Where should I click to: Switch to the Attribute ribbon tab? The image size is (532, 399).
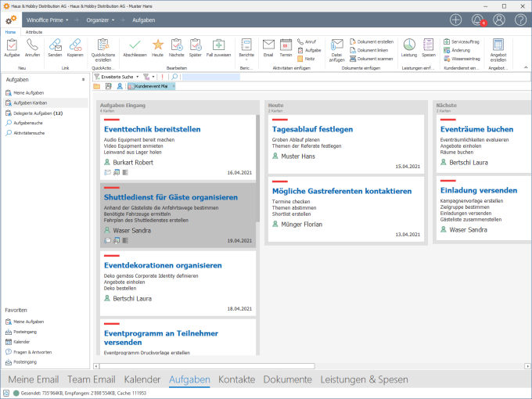[x=34, y=32]
